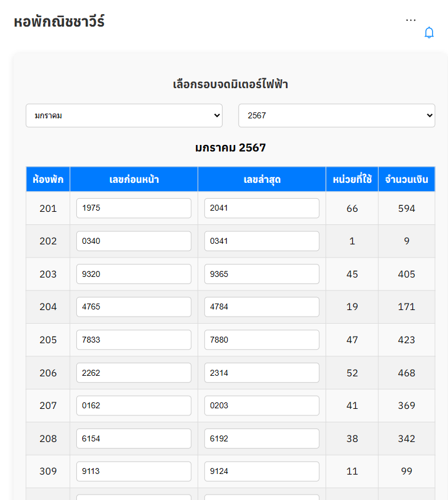
Task: Click room 309 latest reading 9124
Action: point(262,471)
